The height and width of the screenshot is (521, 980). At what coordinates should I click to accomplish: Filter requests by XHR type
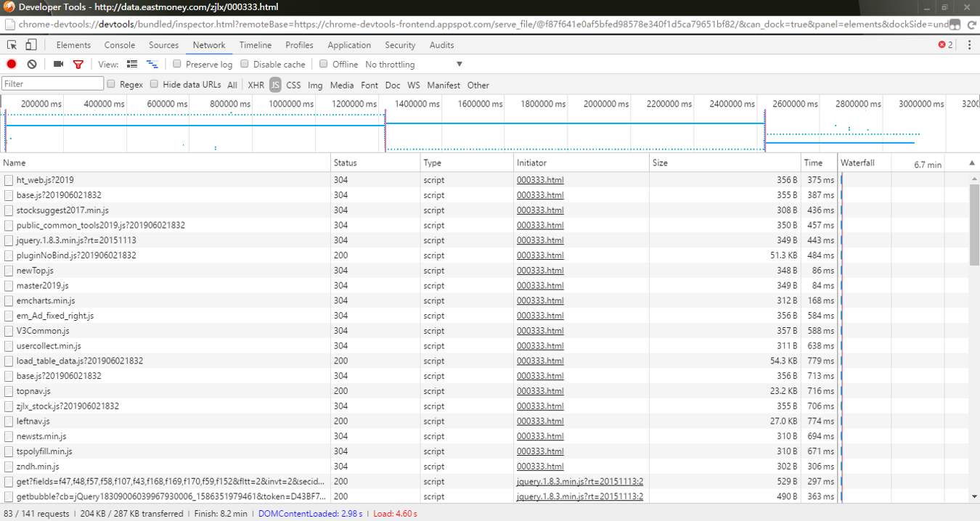coord(256,85)
